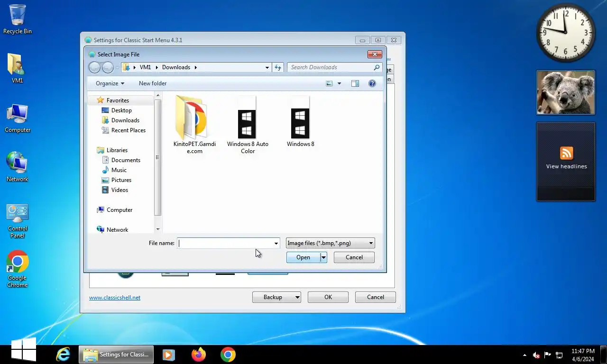Click the Downloads breadcrumb segment
Image resolution: width=607 pixels, height=364 pixels.
click(x=176, y=67)
